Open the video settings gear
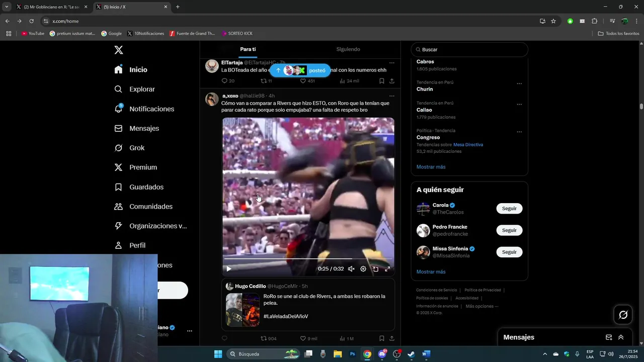The width and height of the screenshot is (644, 362). coord(363,269)
